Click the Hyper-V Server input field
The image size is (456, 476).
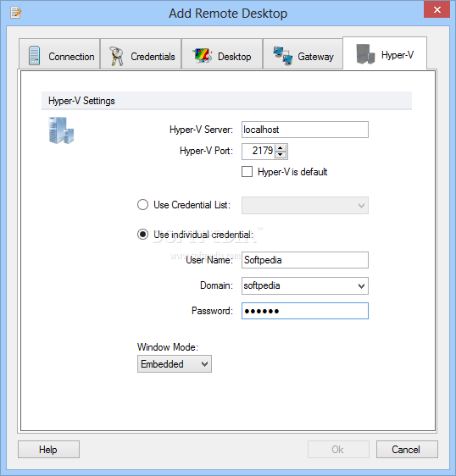305,130
